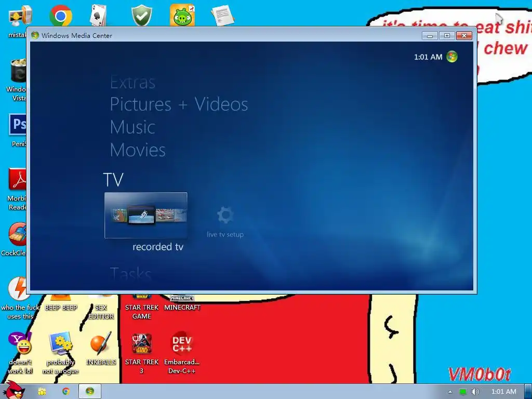Click the taskbar clock showing 1:01 AM
Image resolution: width=532 pixels, height=399 pixels.
coord(504,392)
